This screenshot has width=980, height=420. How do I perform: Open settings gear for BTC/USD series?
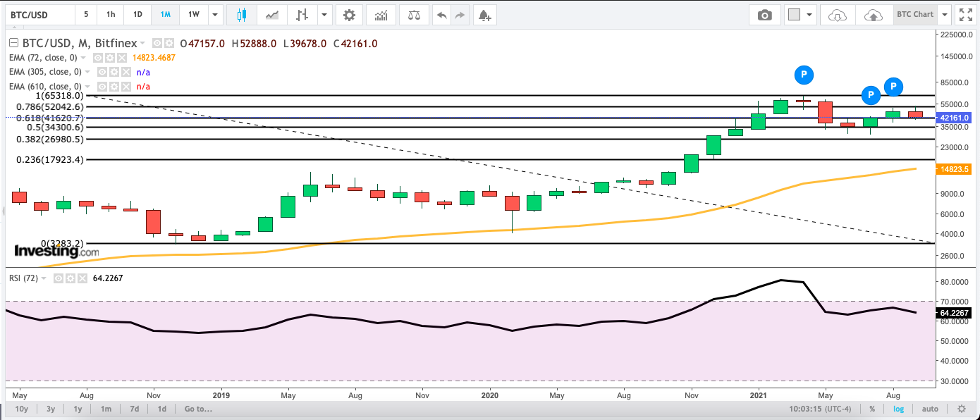coord(168,44)
